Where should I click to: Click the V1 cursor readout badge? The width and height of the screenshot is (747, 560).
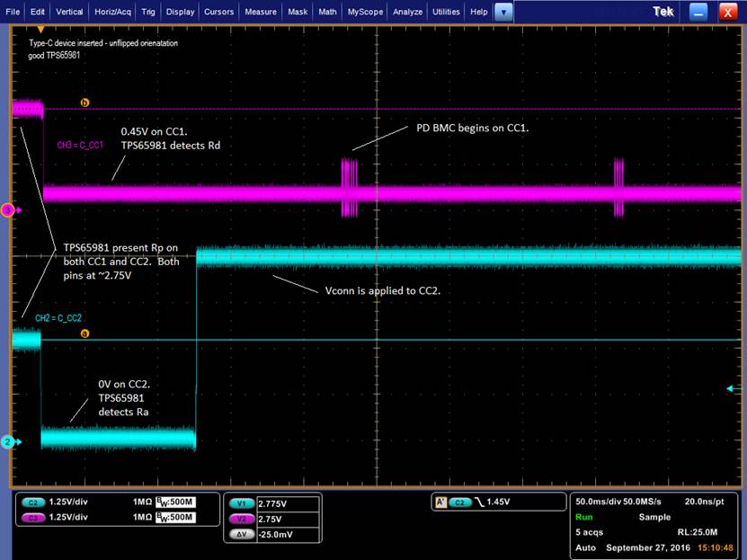(242, 503)
